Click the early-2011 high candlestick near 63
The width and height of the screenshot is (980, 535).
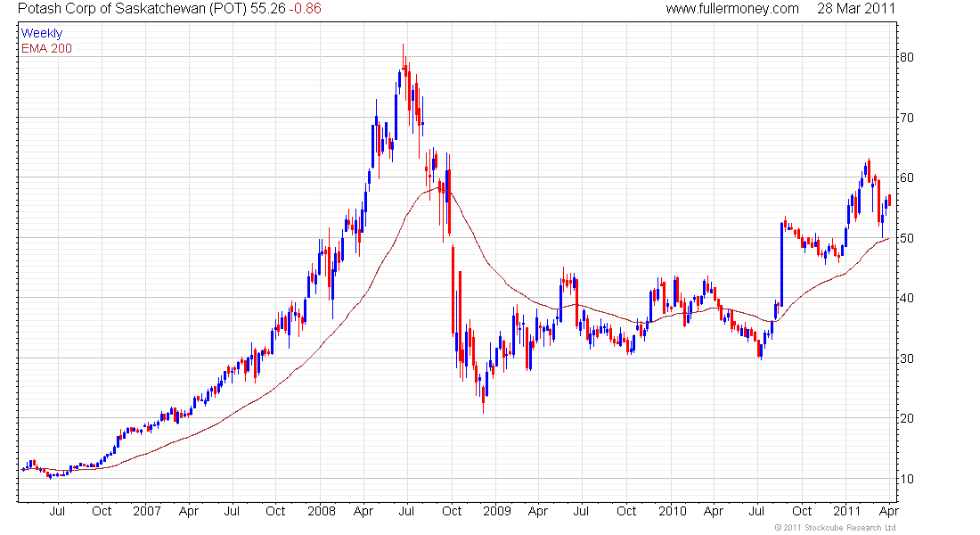click(869, 170)
